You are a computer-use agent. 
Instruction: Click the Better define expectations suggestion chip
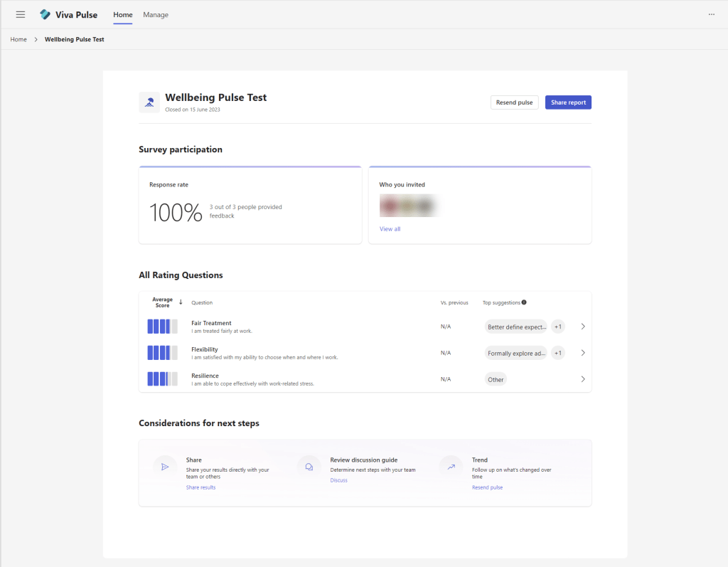pos(515,327)
